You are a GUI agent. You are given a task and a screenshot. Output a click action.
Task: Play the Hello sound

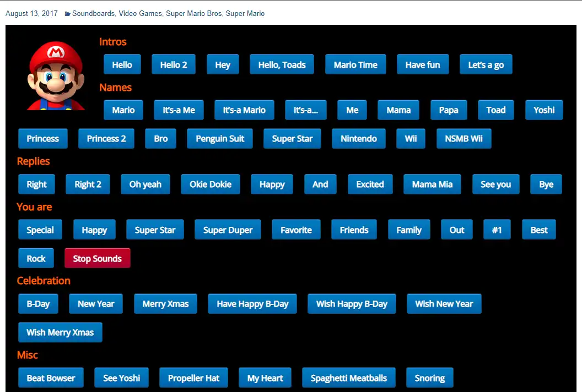(122, 64)
